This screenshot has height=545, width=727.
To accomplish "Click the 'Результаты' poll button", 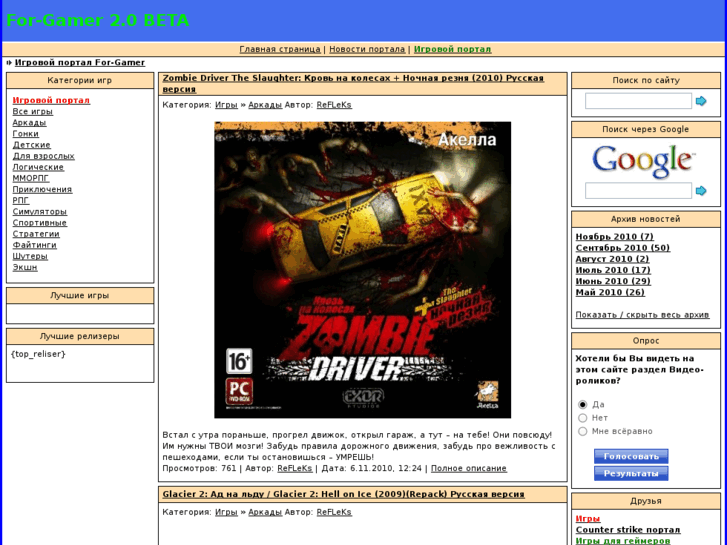I will pos(631,474).
